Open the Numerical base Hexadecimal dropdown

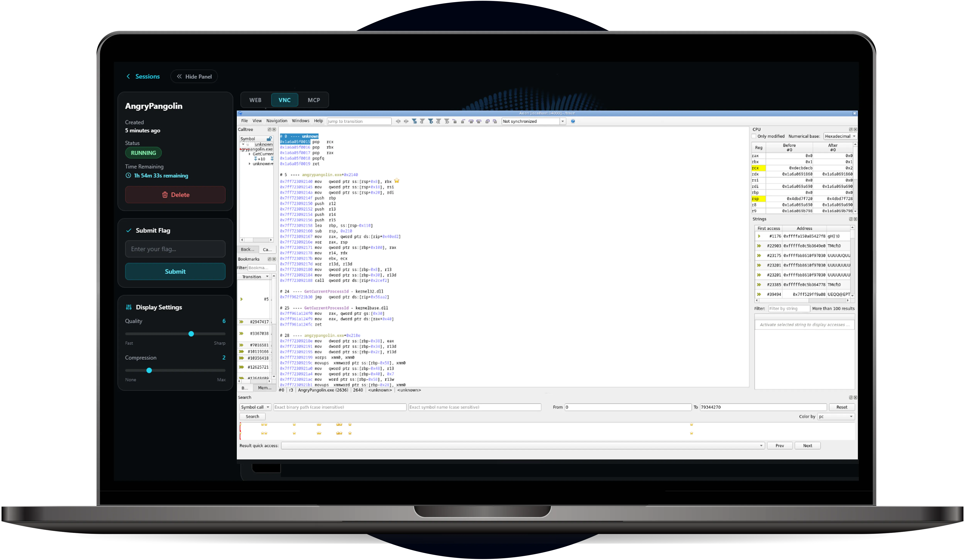tap(840, 136)
